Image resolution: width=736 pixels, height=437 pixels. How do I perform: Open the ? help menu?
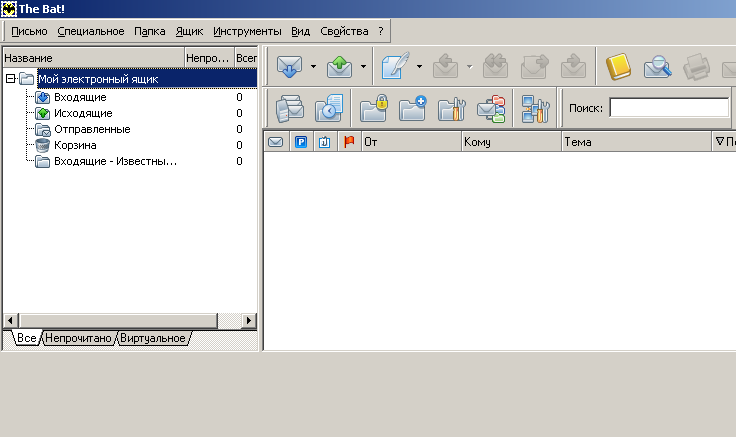click(381, 31)
